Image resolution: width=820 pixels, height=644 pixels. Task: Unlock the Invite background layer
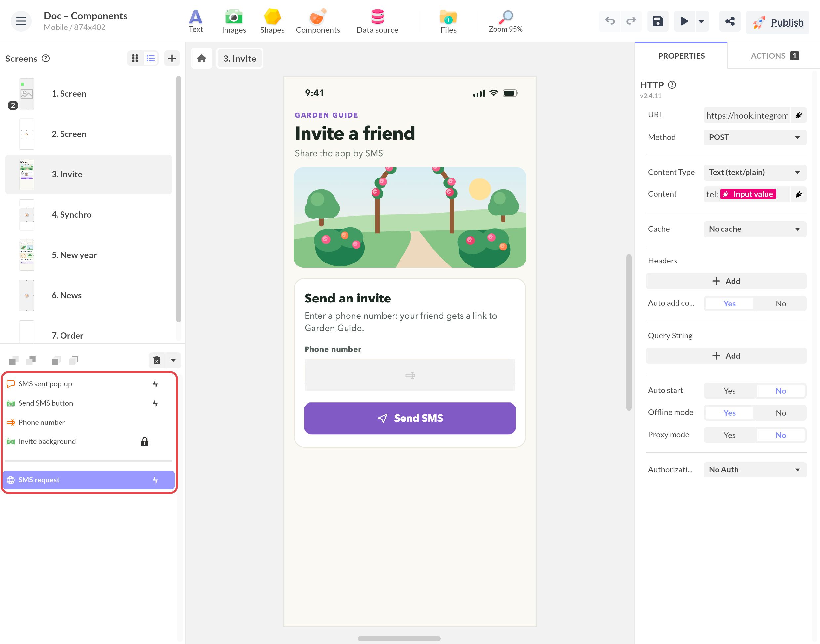click(x=145, y=442)
